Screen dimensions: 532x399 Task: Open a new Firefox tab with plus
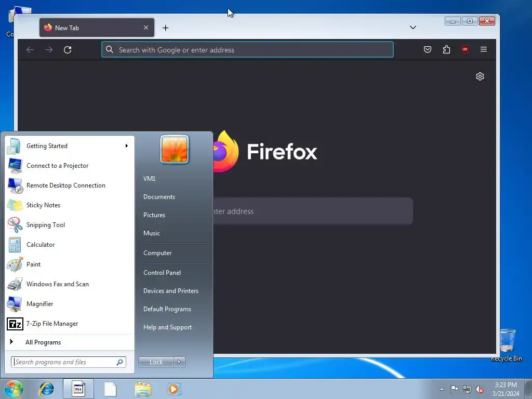point(165,28)
